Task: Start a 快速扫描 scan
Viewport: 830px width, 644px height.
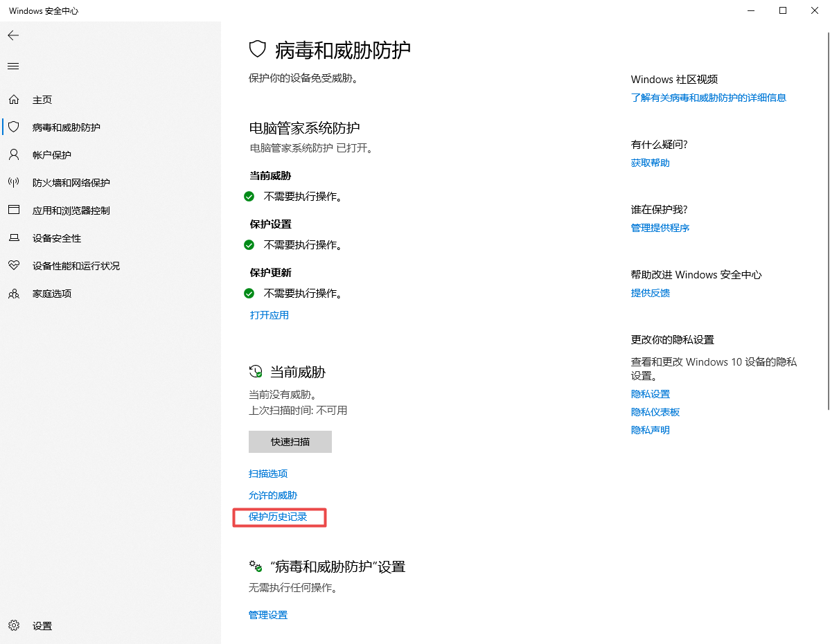Action: [x=290, y=441]
